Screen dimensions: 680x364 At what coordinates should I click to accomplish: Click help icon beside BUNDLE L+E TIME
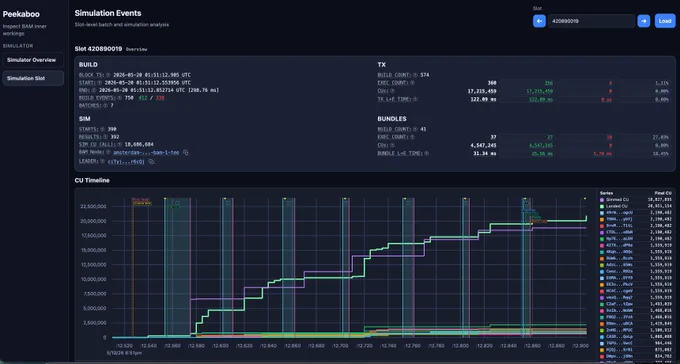click(426, 153)
